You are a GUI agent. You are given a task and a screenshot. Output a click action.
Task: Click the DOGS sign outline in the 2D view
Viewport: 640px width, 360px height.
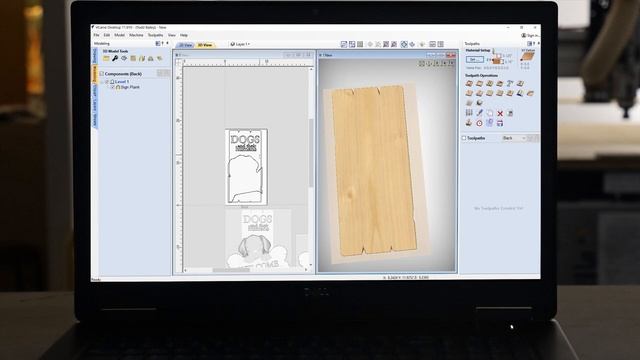point(247,167)
